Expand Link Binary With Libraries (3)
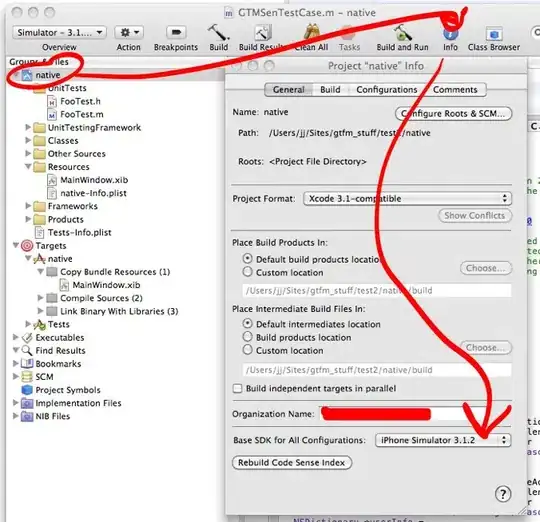Screen dimensions: 540x522 pos(40,311)
